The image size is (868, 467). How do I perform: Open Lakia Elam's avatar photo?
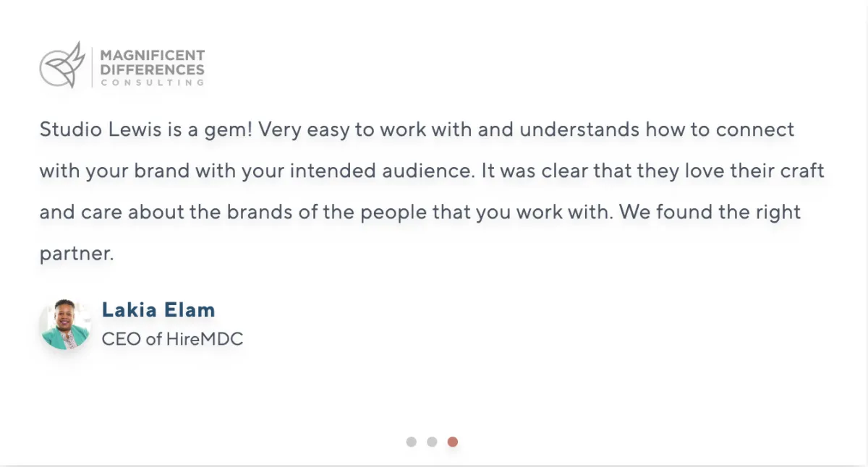[66, 325]
